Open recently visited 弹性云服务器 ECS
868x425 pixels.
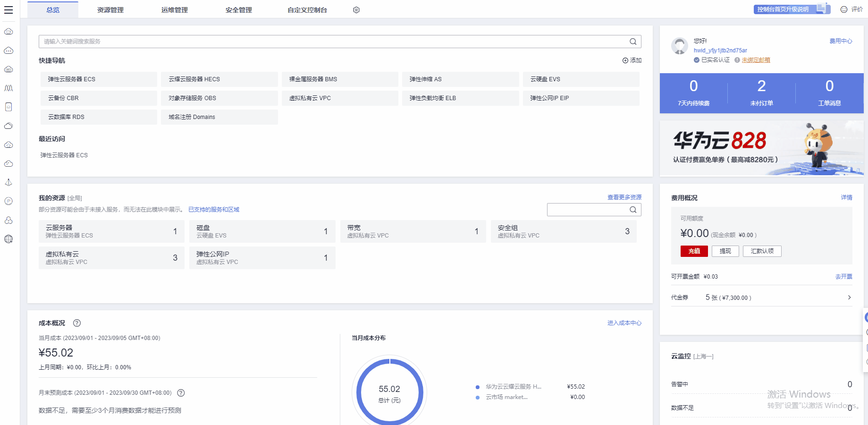pos(64,155)
